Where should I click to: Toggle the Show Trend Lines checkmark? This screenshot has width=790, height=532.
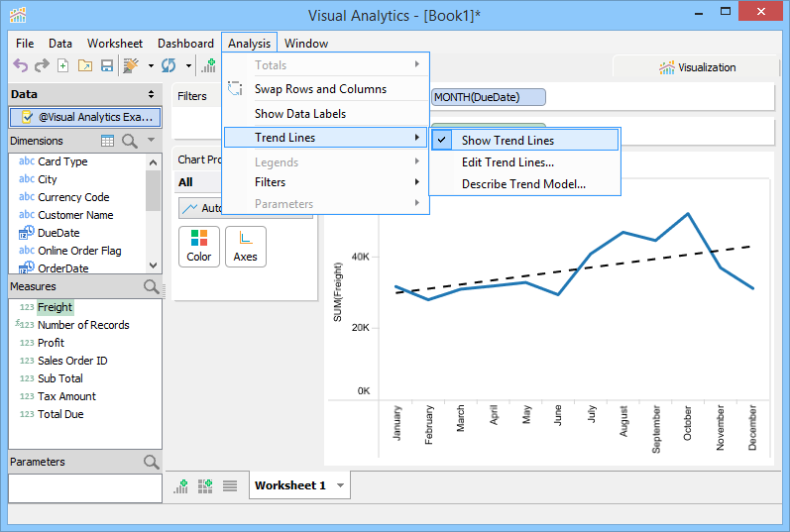(441, 140)
